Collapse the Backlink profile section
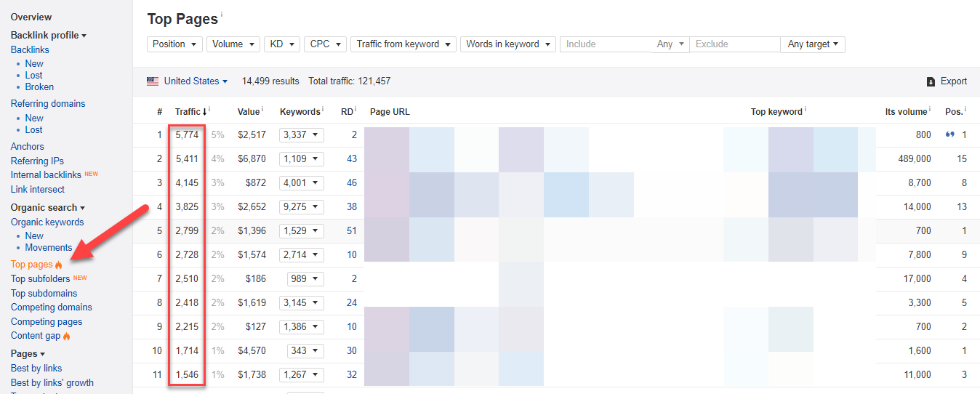This screenshot has height=394, width=980. (49, 36)
